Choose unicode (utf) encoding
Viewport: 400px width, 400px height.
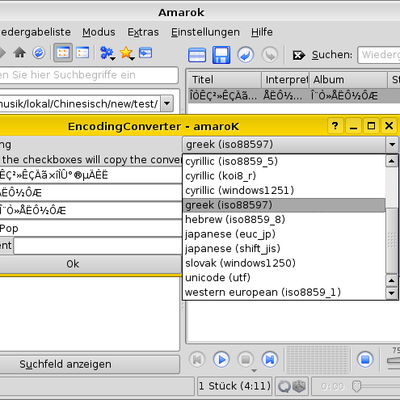point(284,278)
